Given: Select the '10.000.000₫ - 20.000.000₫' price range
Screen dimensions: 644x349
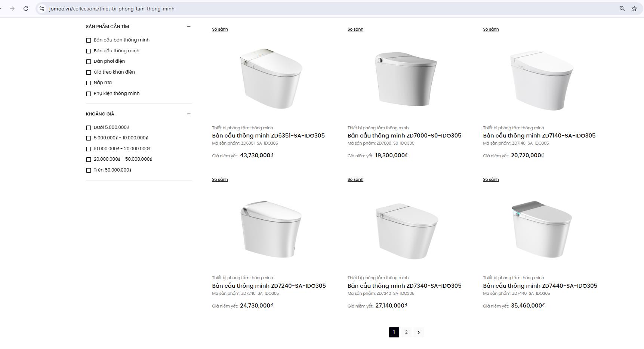Looking at the screenshot, I should click(x=89, y=149).
